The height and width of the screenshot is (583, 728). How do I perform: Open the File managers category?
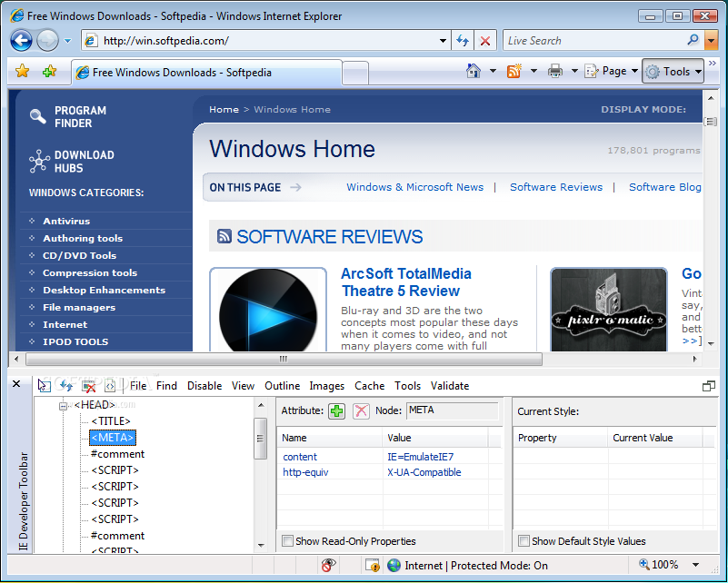pos(79,308)
